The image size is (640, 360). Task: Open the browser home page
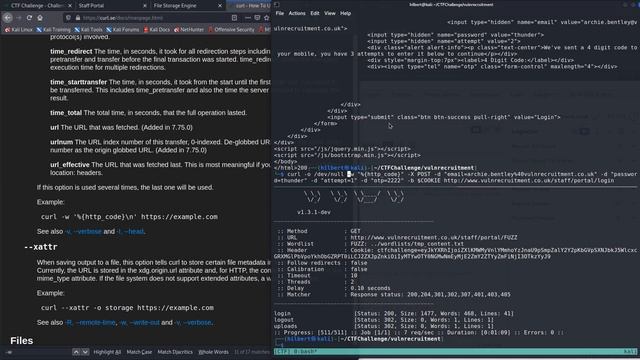coord(40,18)
